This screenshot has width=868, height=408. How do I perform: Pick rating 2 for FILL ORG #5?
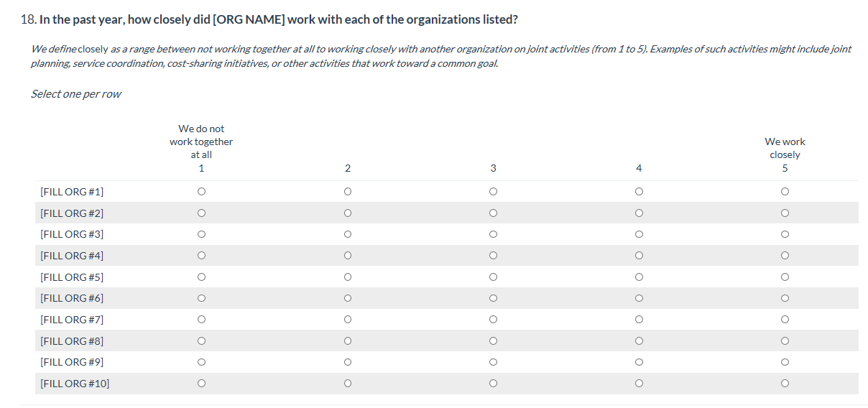pyautogui.click(x=347, y=277)
